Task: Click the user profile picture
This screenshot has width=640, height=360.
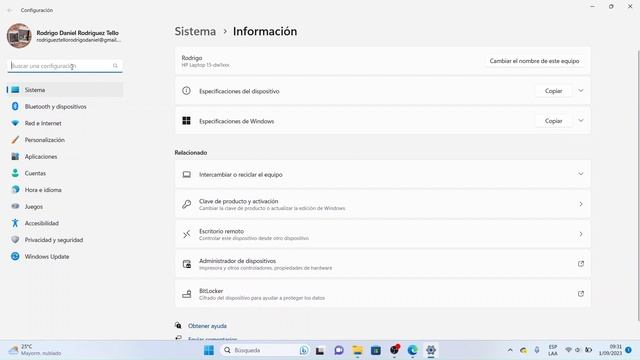Action: pyautogui.click(x=19, y=36)
